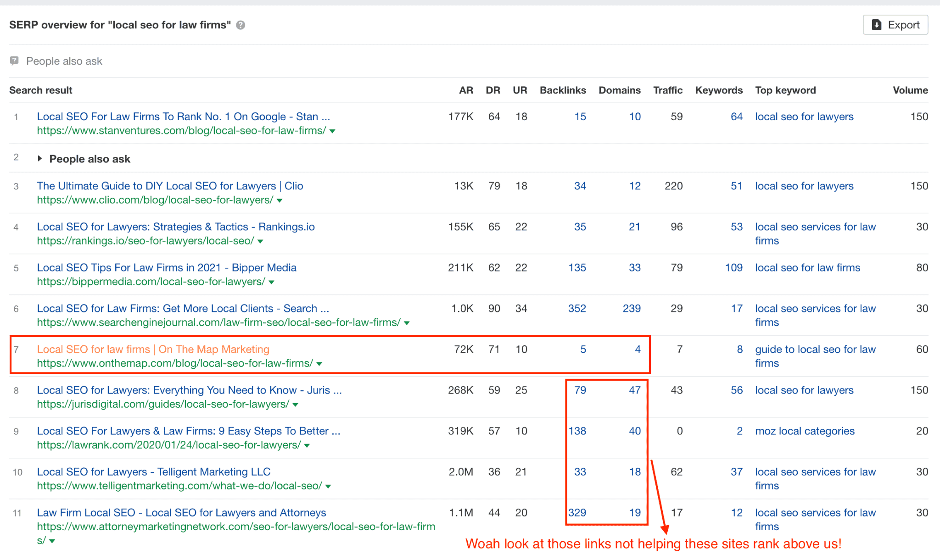Click the 'Top keyword' column header
The image size is (940, 560).
786,90
